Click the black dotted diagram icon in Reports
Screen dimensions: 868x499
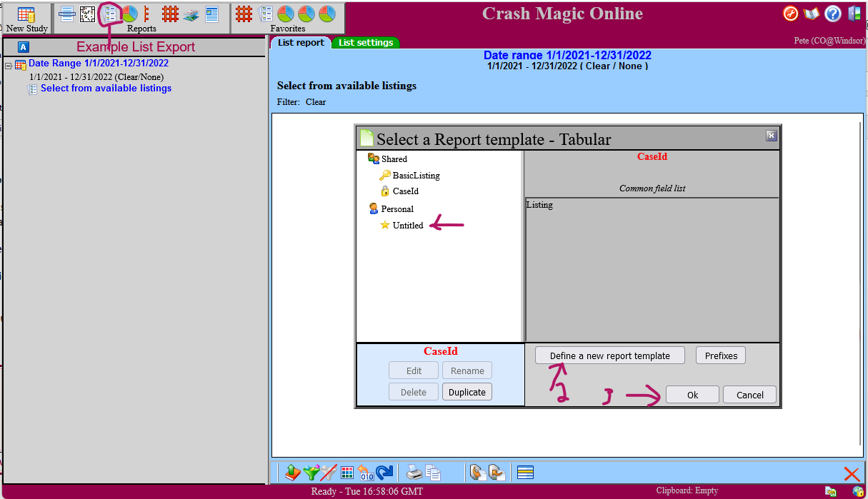pyautogui.click(x=87, y=14)
